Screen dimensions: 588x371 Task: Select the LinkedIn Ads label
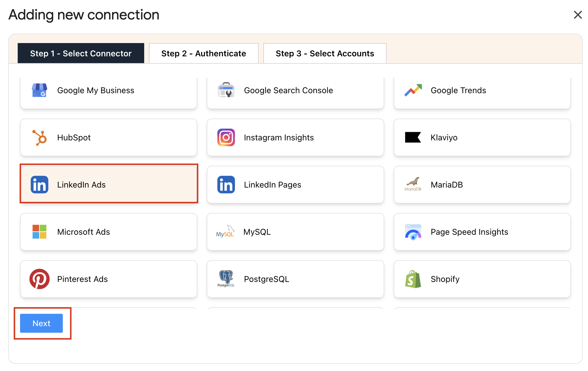(x=81, y=185)
